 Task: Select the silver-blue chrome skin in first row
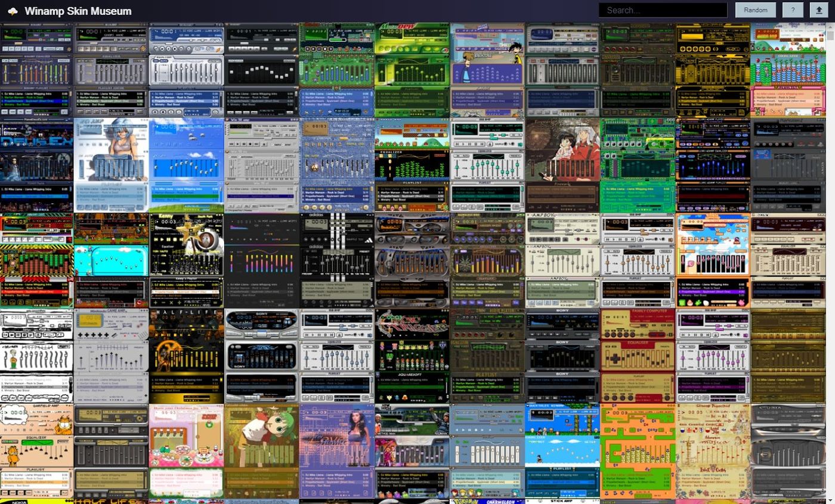pyautogui.click(x=187, y=70)
